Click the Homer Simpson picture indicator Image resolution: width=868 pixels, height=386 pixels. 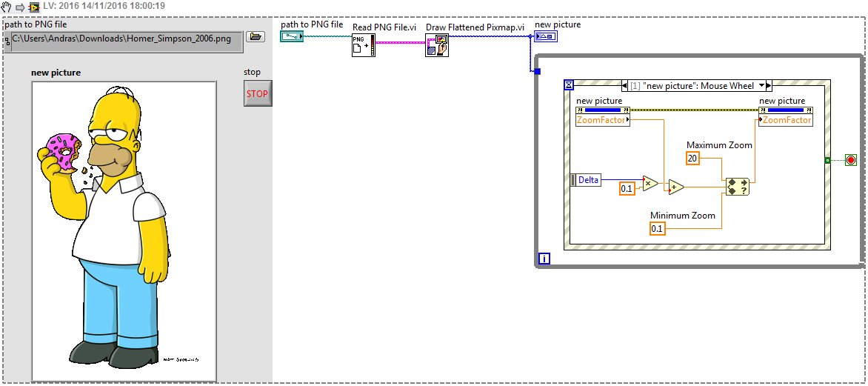(x=124, y=231)
